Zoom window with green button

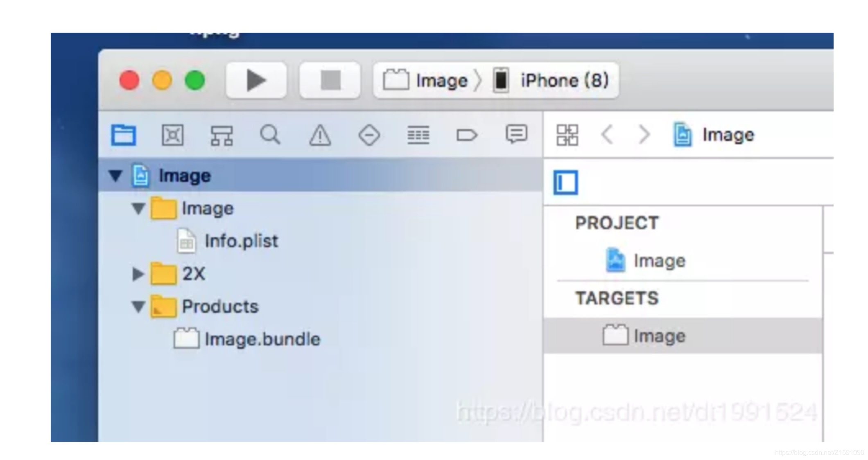pyautogui.click(x=195, y=80)
